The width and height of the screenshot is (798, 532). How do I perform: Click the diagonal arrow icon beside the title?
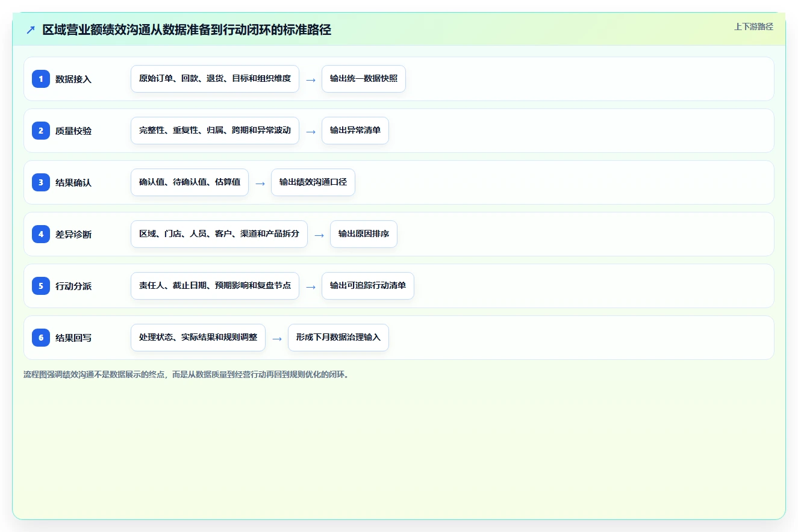click(x=31, y=29)
